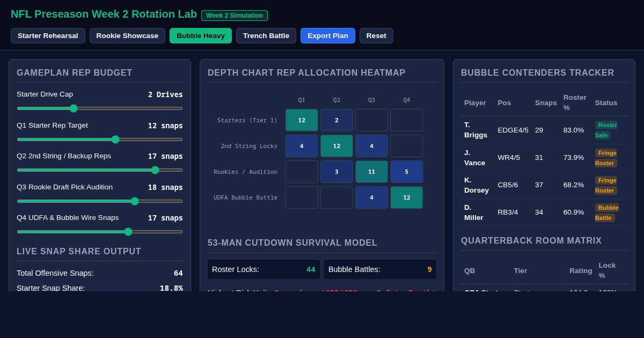Screen dimensions: 644x338
Task: Select 2nd String Locks Q2 cell
Action: [336, 146]
